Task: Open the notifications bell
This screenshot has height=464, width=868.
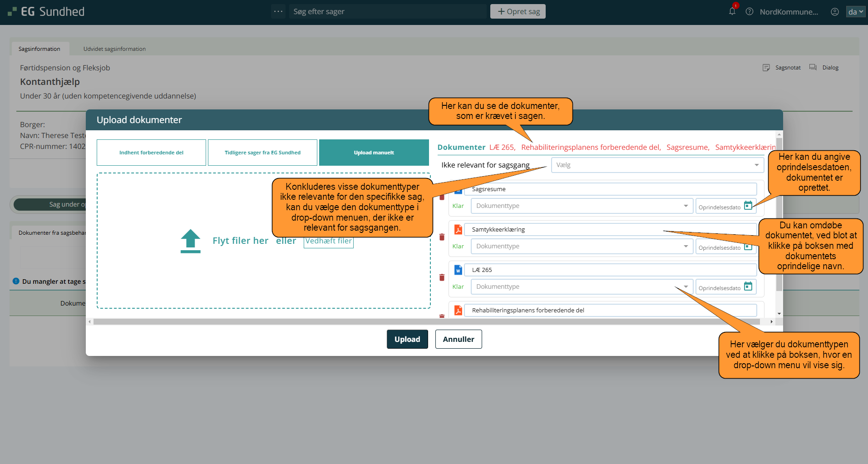Action: tap(732, 11)
